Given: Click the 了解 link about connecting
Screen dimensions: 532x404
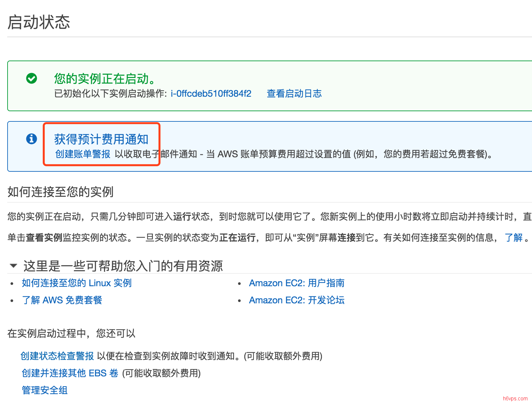Looking at the screenshot, I should pyautogui.click(x=514, y=238).
